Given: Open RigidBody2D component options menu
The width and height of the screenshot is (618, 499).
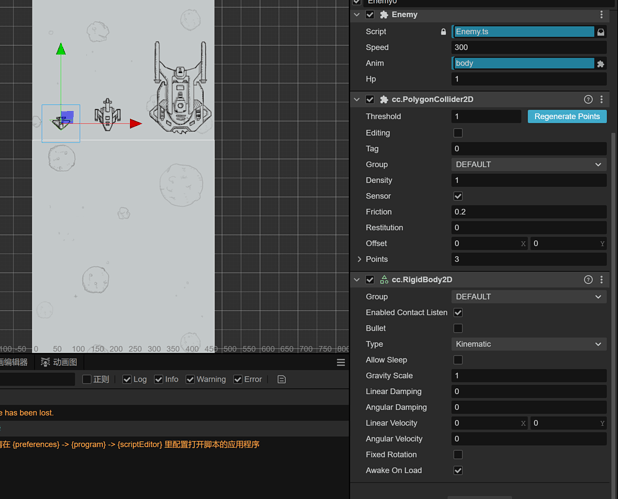Looking at the screenshot, I should click(601, 279).
